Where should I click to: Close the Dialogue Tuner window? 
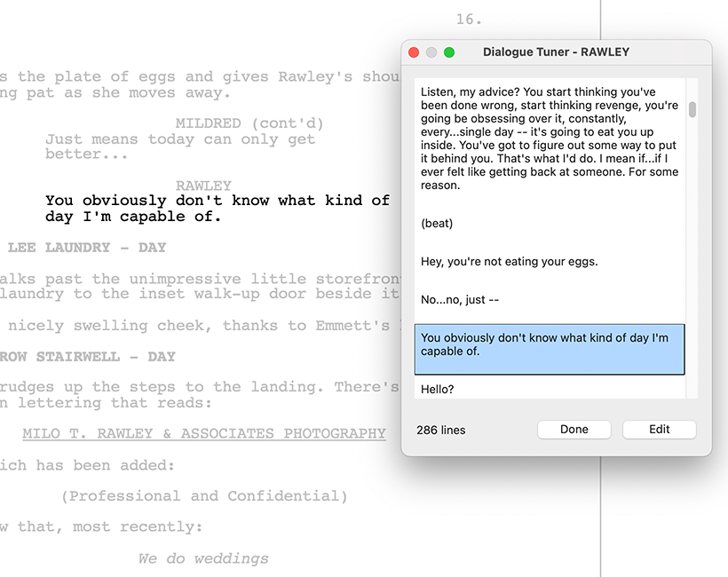pos(414,52)
